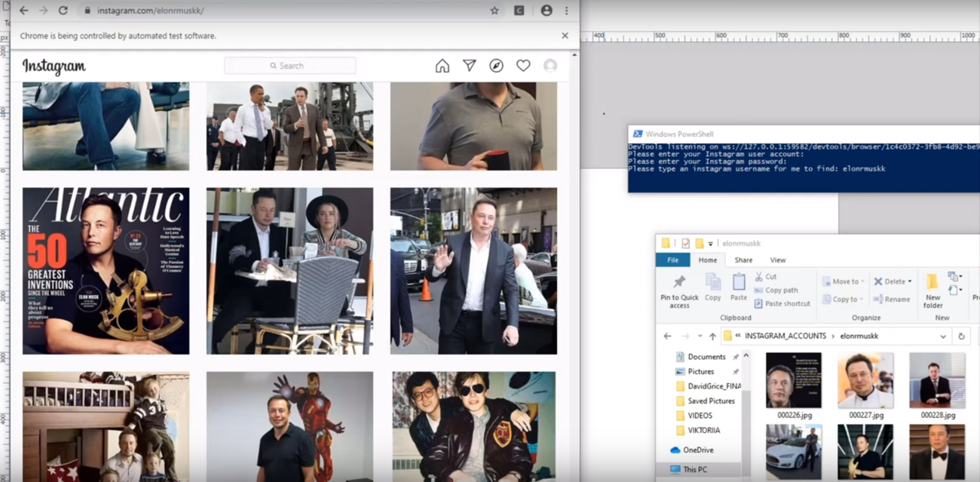Image resolution: width=980 pixels, height=482 pixels.
Task: Open the Delete dropdown arrow
Action: [x=910, y=281]
